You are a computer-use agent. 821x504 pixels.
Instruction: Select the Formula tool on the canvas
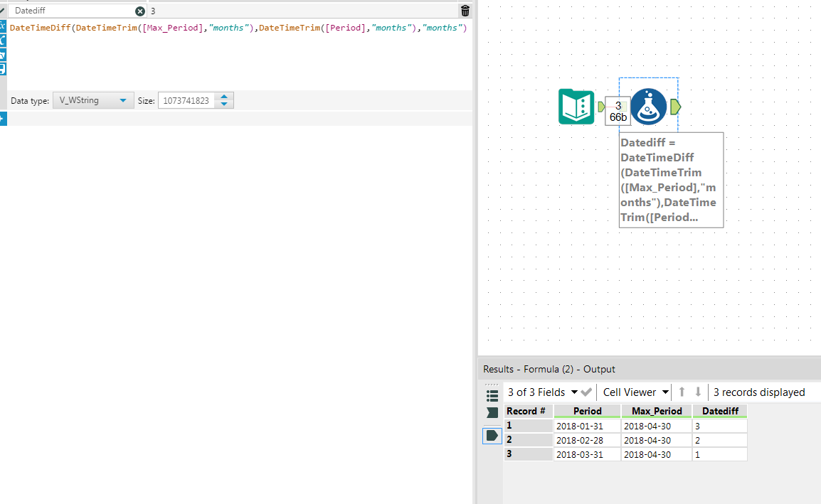tap(648, 106)
